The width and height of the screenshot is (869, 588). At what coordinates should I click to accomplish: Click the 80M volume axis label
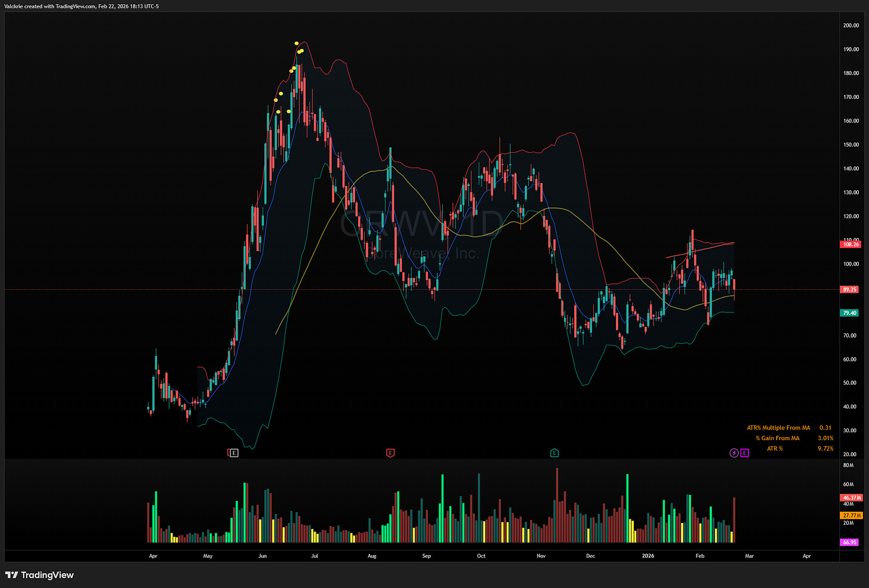point(848,465)
